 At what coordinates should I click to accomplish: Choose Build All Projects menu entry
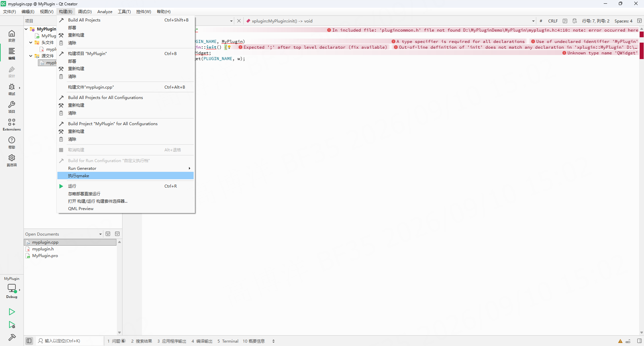click(x=126, y=20)
